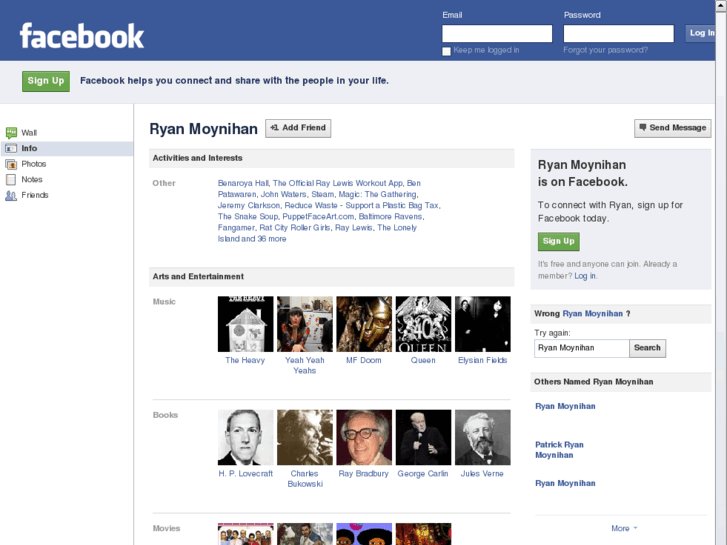Open the Patrick Ryan Moynihan profile link
This screenshot has width=727, height=545.
559,450
